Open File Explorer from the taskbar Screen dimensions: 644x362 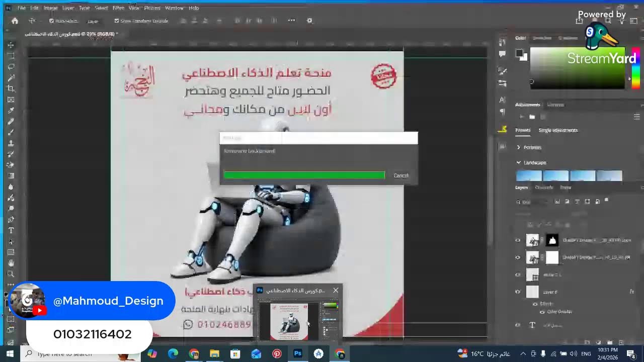214,354
